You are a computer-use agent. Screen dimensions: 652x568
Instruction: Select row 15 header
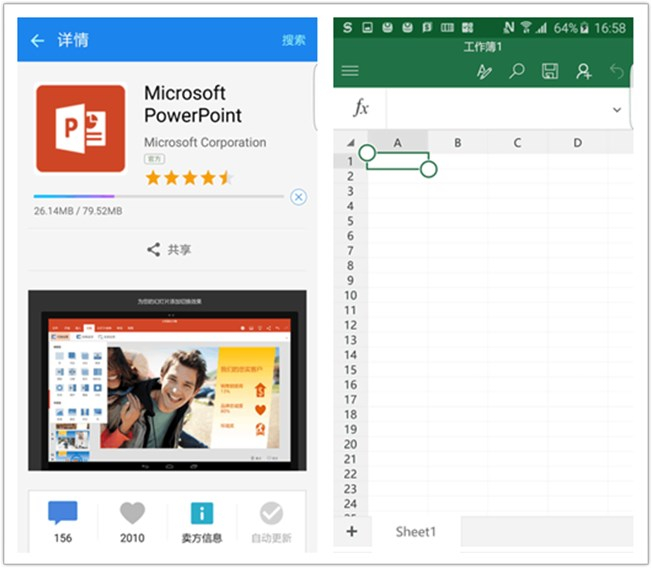(x=351, y=370)
